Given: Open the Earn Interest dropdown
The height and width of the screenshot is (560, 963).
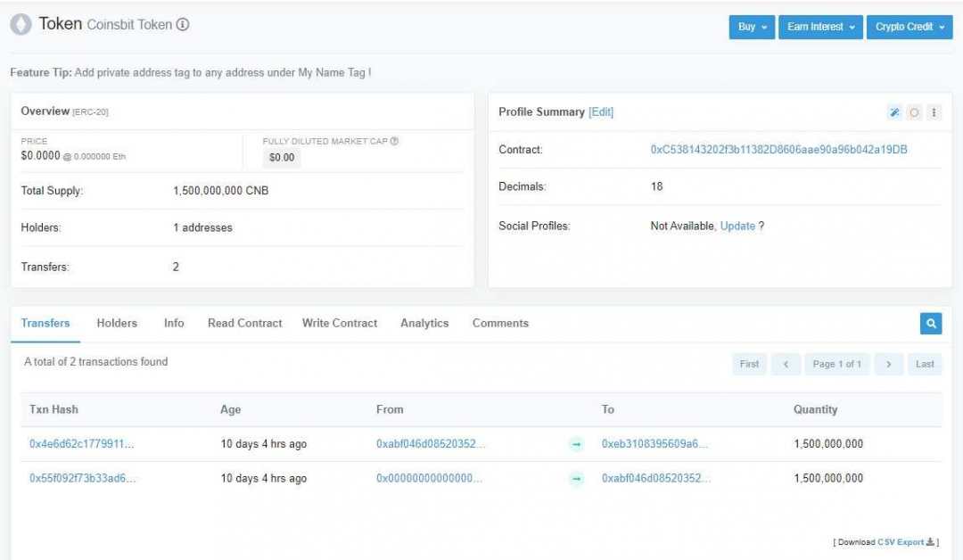Looking at the screenshot, I should [820, 27].
